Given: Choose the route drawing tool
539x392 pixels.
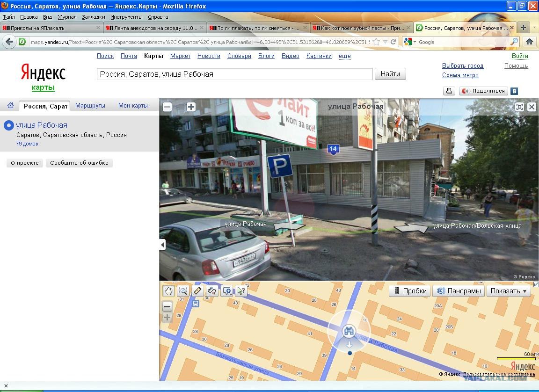Looking at the screenshot, I should point(212,291).
